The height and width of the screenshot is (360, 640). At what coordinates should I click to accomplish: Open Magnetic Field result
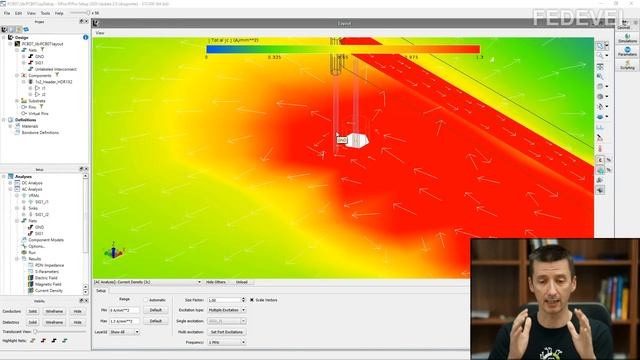point(48,284)
